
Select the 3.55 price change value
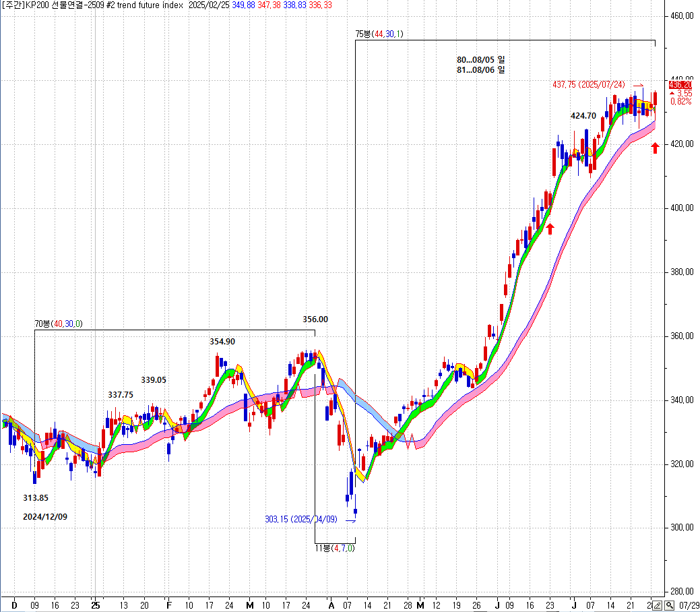pyautogui.click(x=685, y=94)
